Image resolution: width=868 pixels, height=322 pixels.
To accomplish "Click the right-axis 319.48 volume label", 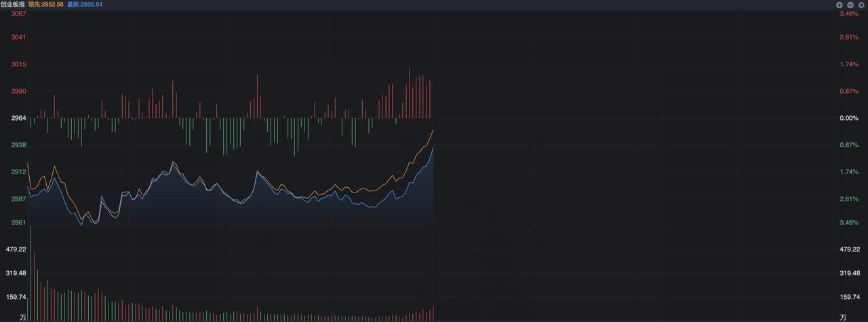I will 850,273.
